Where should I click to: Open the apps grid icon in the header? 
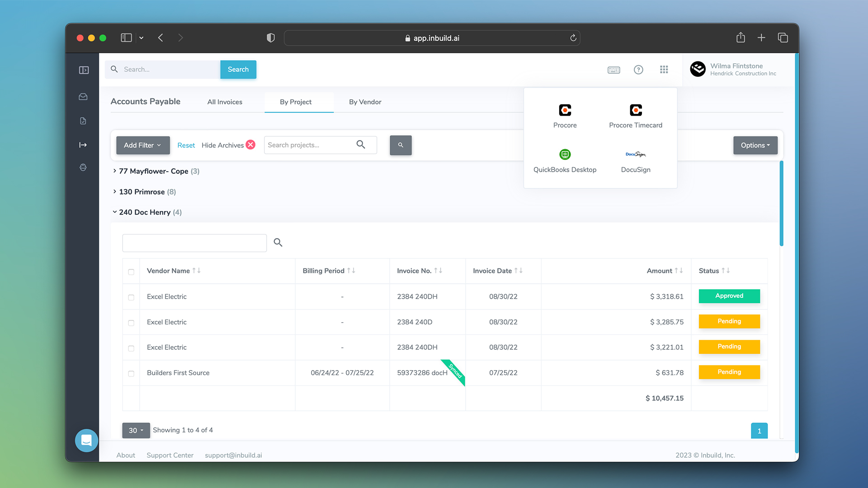[x=664, y=70]
